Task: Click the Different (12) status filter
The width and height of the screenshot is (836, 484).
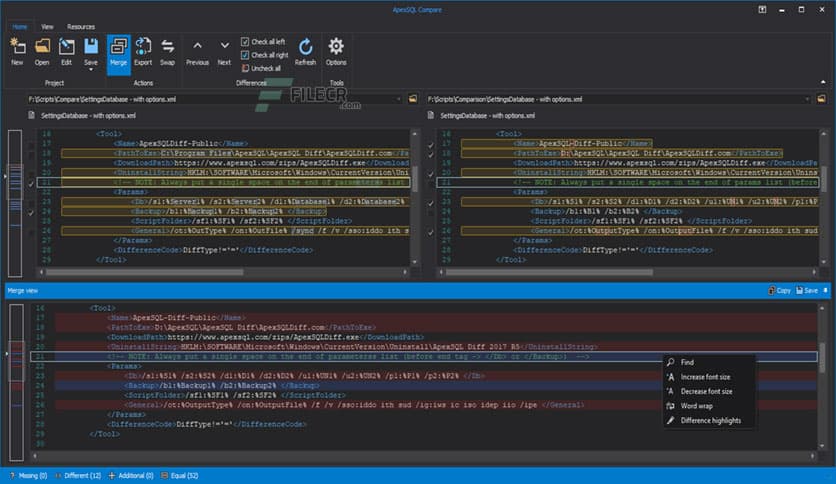Action: (78, 475)
